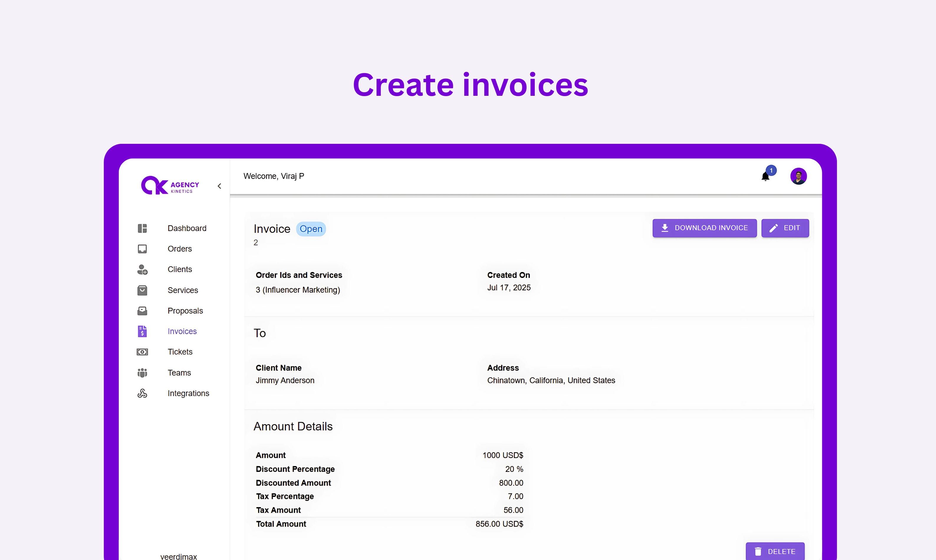
Task: Click the Services bag icon
Action: point(142,290)
